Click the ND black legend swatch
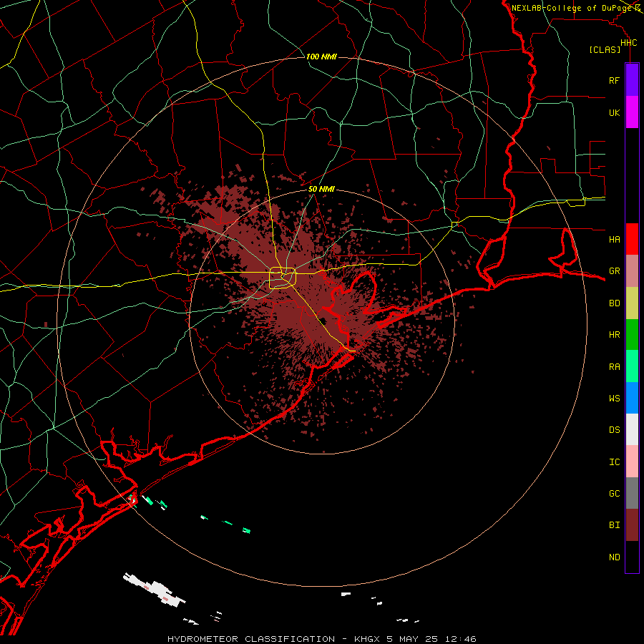This screenshot has height=644, width=644. pyautogui.click(x=632, y=557)
